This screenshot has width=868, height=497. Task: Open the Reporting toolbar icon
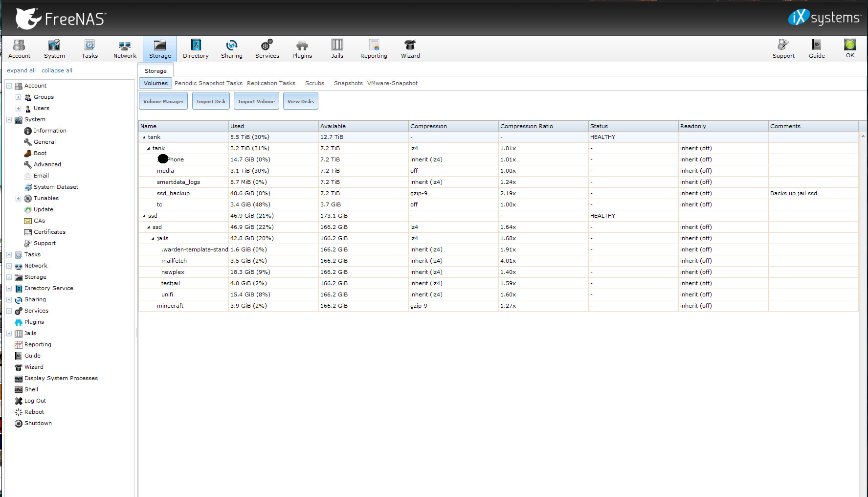(374, 48)
